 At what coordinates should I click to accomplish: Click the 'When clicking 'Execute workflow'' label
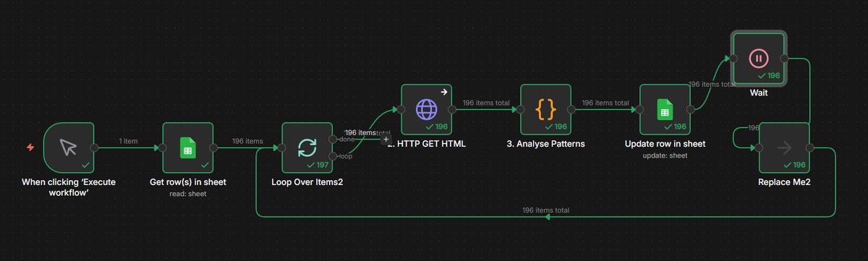tap(68, 187)
